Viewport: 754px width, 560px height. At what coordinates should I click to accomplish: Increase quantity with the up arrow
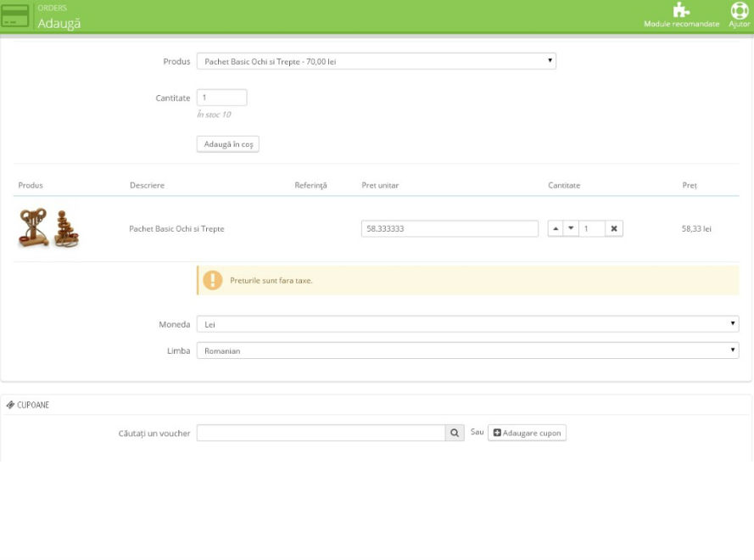point(556,229)
